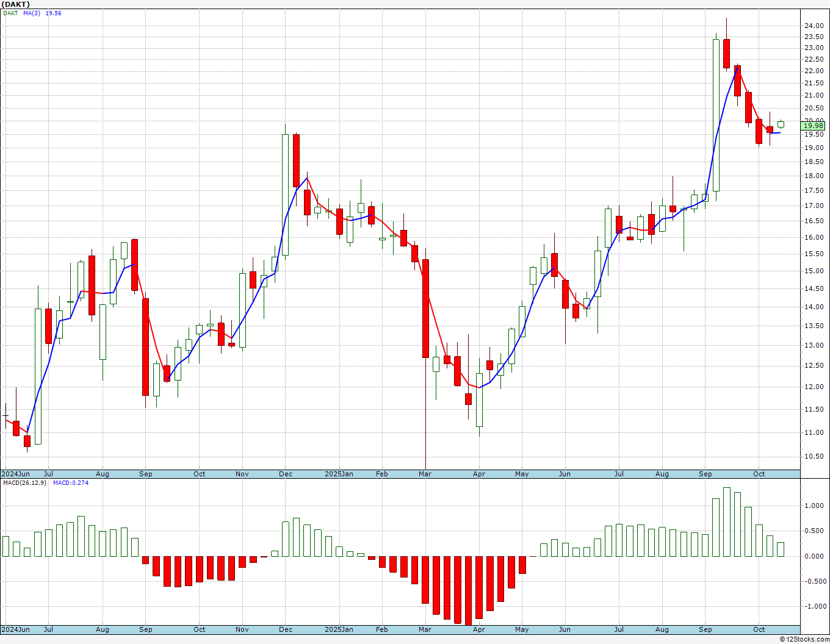
Task: Click Apr on the price chart date axis
Action: (x=479, y=474)
